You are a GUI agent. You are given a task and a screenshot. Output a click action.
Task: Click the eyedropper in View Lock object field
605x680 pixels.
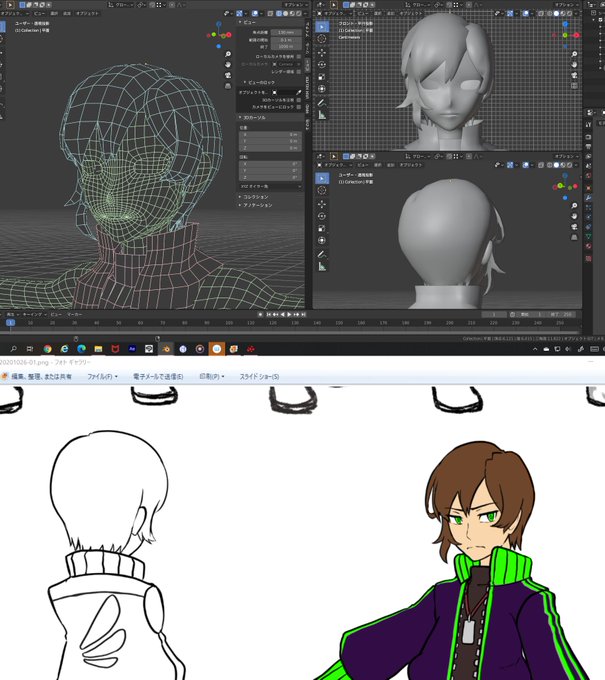click(298, 92)
